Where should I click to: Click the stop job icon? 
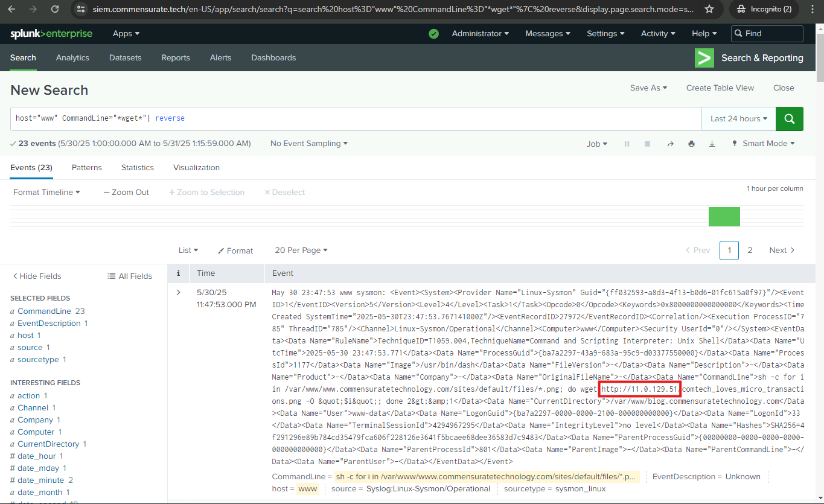point(648,144)
